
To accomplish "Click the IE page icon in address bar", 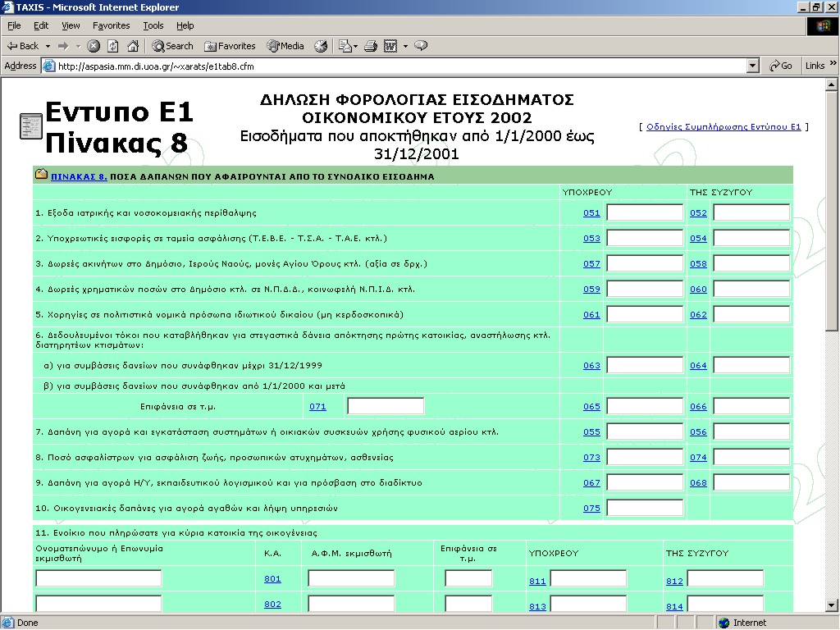I will click(x=48, y=66).
